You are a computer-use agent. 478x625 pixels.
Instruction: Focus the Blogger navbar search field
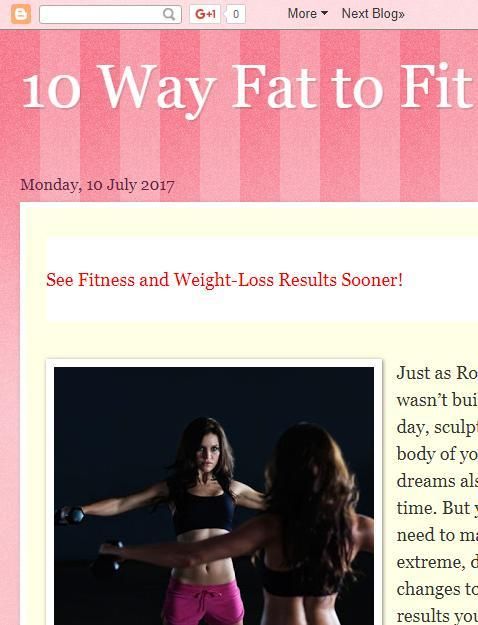(110, 14)
